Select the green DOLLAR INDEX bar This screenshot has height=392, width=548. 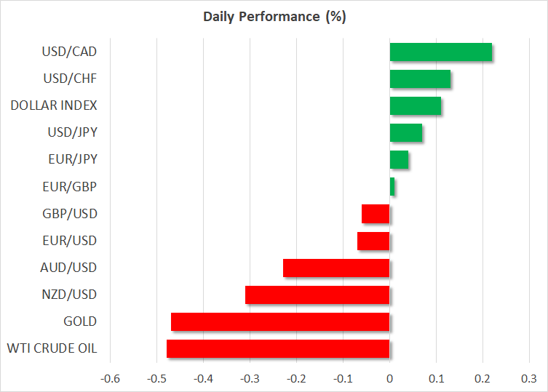pyautogui.click(x=416, y=106)
